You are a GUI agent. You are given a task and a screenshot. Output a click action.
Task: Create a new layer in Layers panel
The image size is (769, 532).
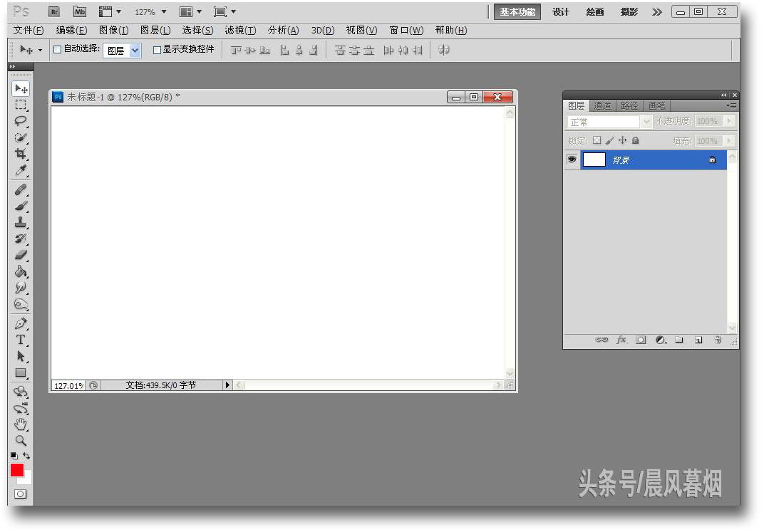coord(698,340)
